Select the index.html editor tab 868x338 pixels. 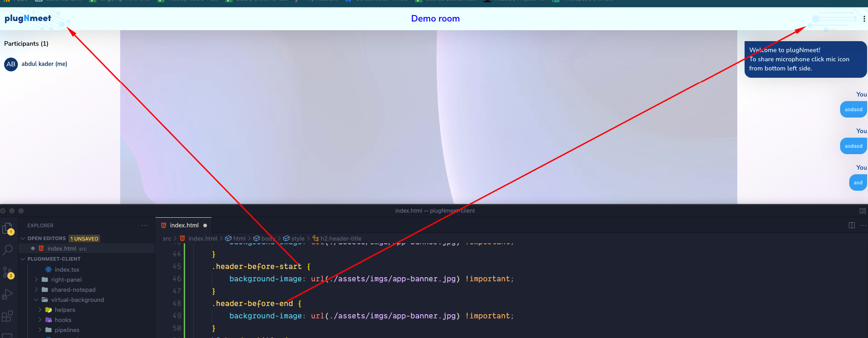(184, 225)
